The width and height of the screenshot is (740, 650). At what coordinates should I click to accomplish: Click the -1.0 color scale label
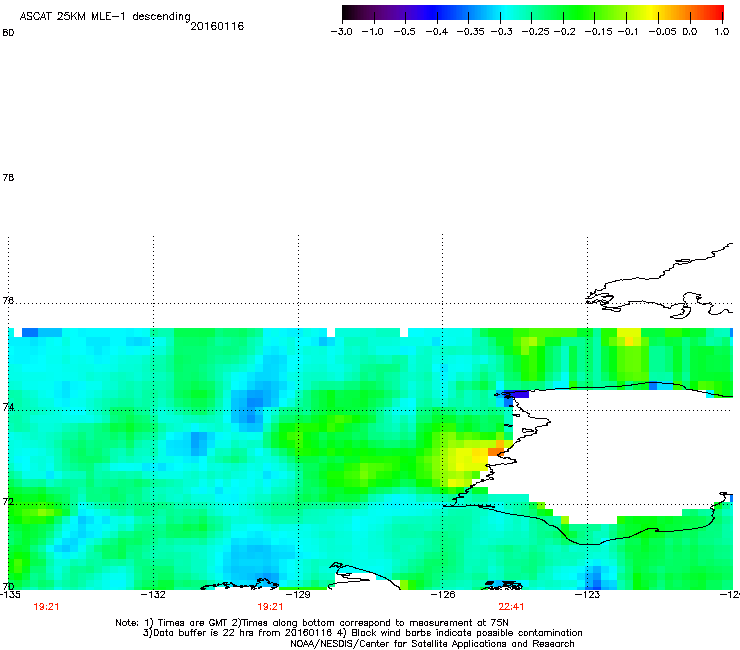point(372,32)
